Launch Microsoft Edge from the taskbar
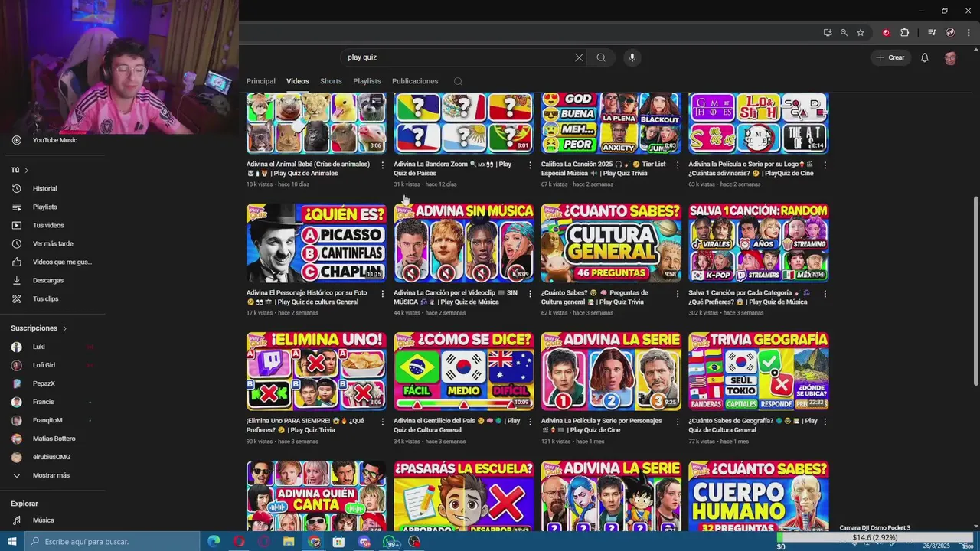980x551 pixels. (x=214, y=542)
